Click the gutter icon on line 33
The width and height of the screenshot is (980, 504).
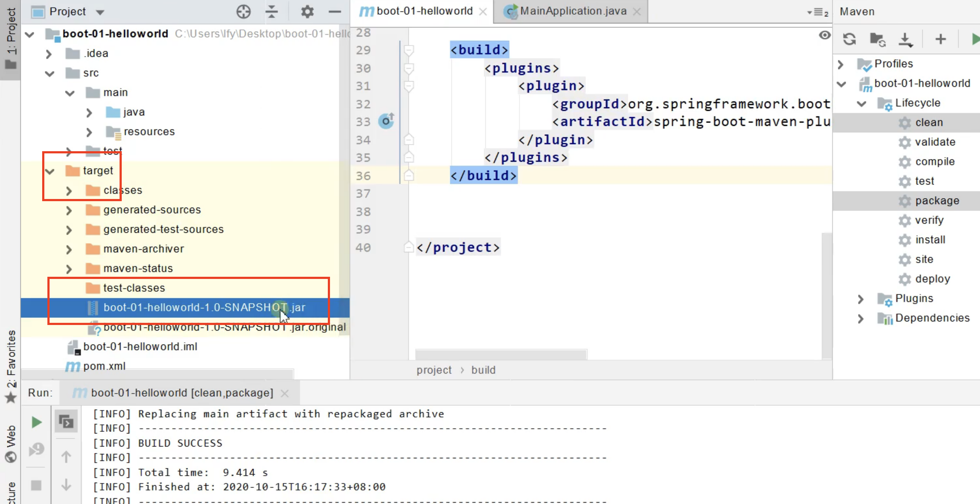[x=386, y=122]
